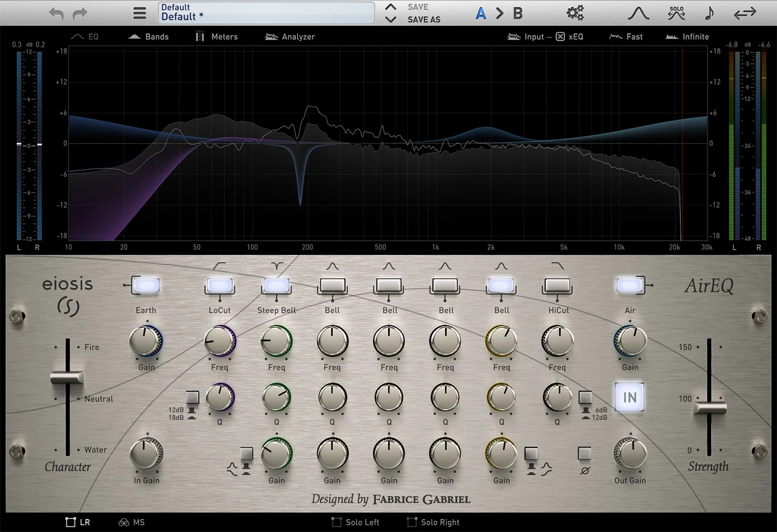Disable the EQ with the IN button
This screenshot has width=777, height=532.
[x=630, y=398]
